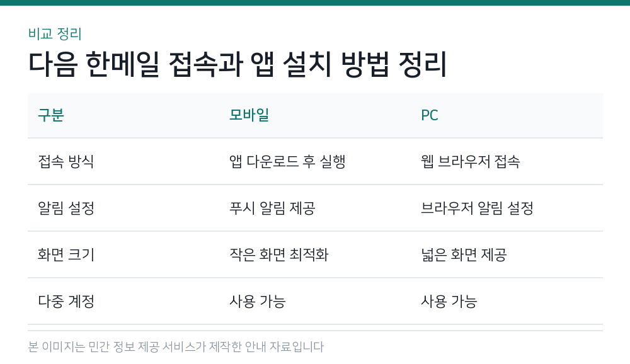Click the '브라우저 알림 설정' cell
This screenshot has width=630, height=364.
pyautogui.click(x=477, y=208)
